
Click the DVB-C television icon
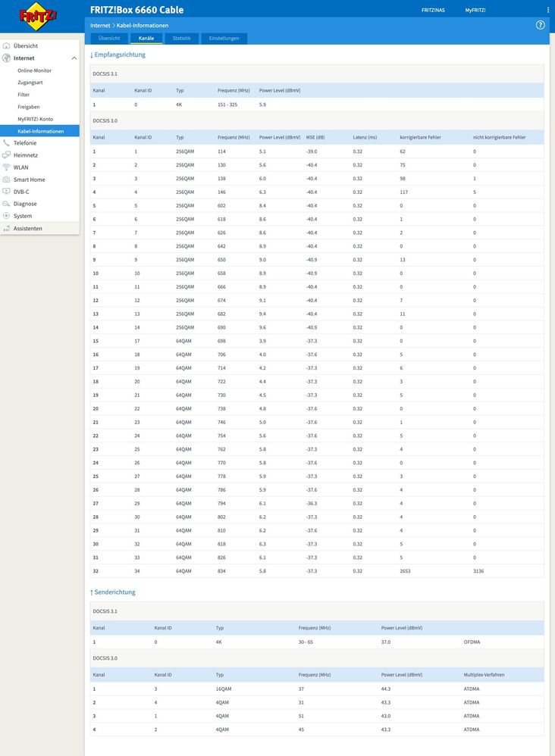click(6, 192)
